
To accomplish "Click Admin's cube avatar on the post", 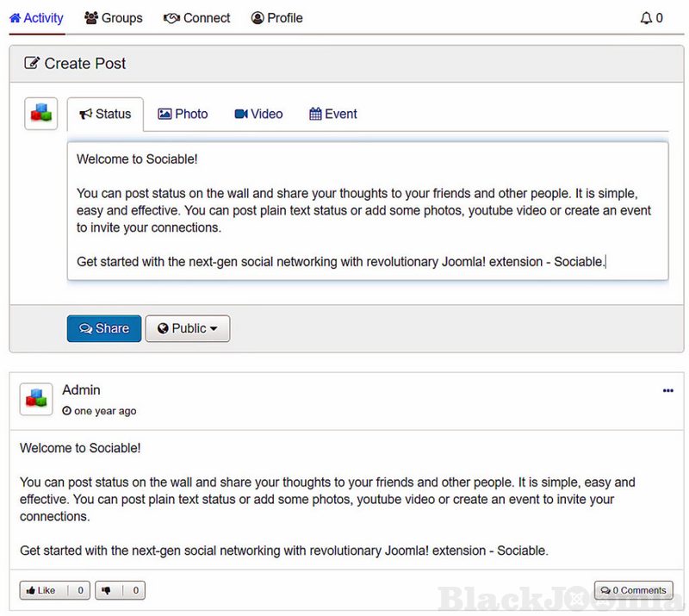I will point(36,400).
